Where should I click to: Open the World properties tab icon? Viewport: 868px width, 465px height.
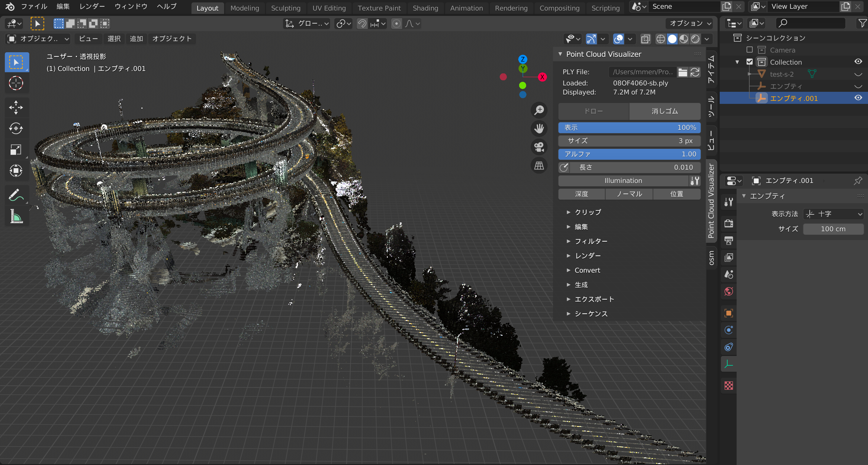click(x=729, y=291)
